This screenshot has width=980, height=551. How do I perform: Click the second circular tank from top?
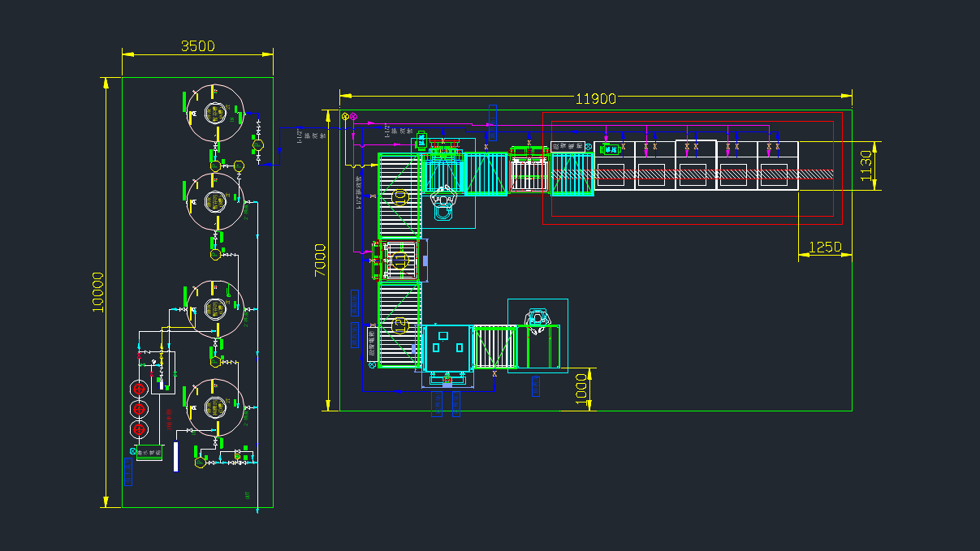click(215, 201)
